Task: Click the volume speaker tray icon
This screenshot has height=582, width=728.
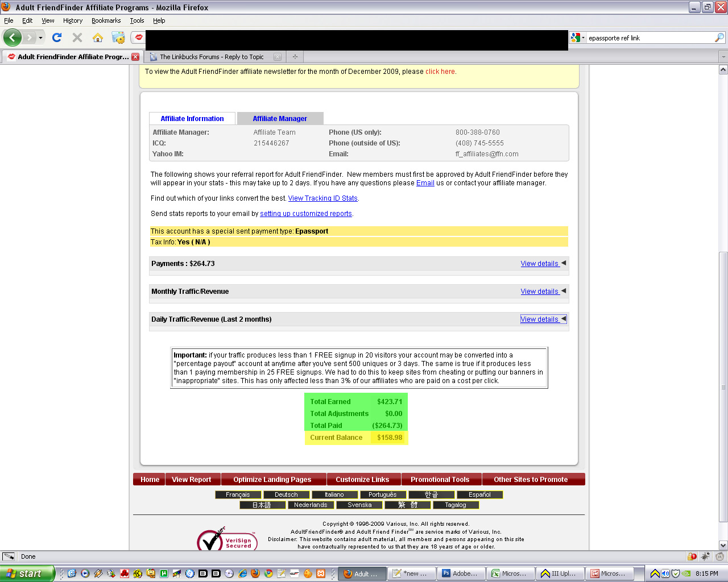Action: point(665,573)
